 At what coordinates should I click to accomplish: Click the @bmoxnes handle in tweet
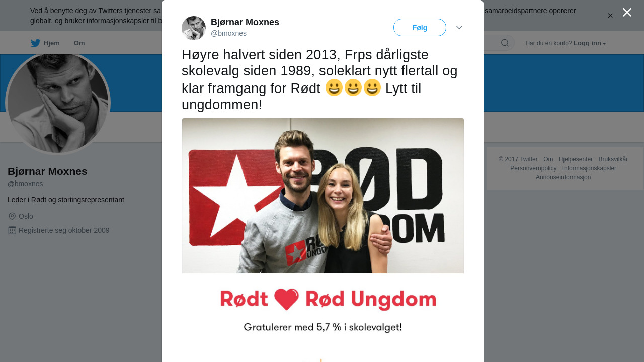coord(228,33)
